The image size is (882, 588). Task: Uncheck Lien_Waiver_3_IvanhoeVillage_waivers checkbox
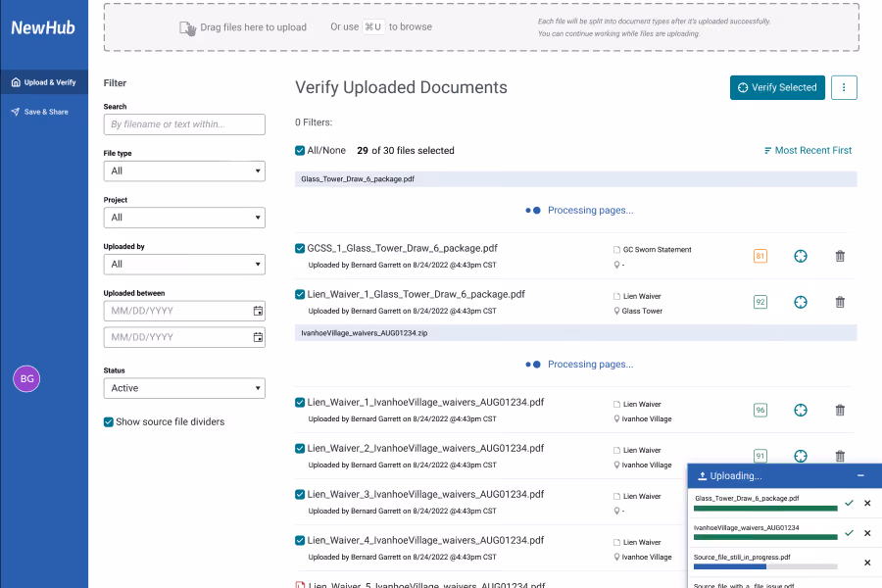click(300, 495)
